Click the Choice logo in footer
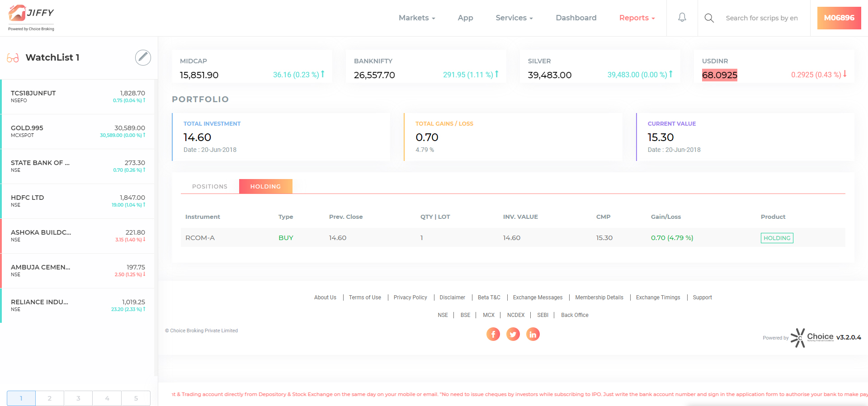This screenshot has height=406, width=868. point(812,337)
